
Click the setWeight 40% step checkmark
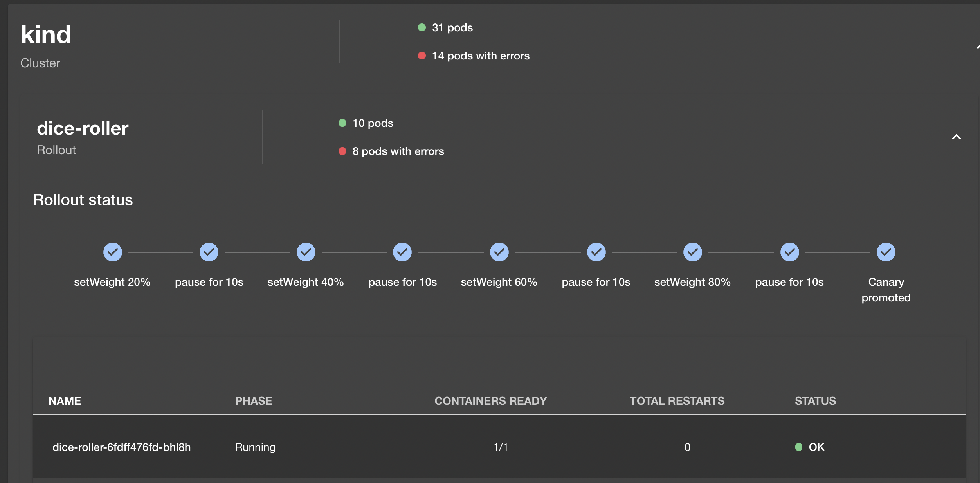click(306, 252)
